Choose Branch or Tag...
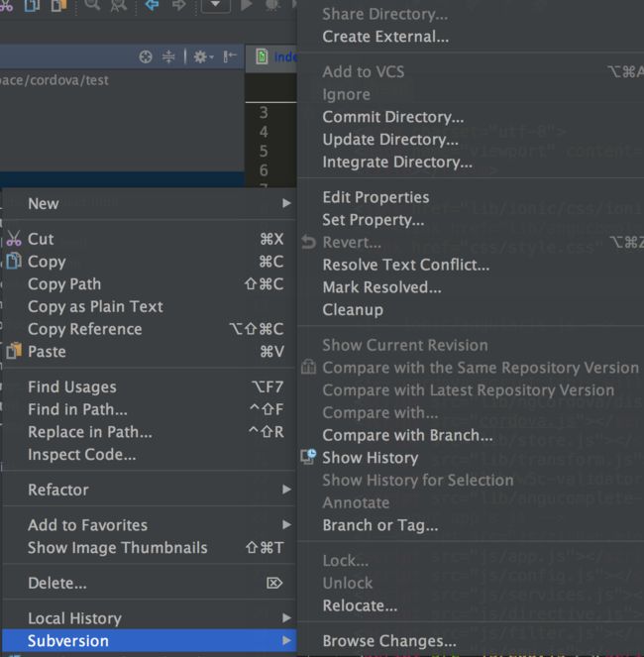The width and height of the screenshot is (644, 657). [471, 525]
